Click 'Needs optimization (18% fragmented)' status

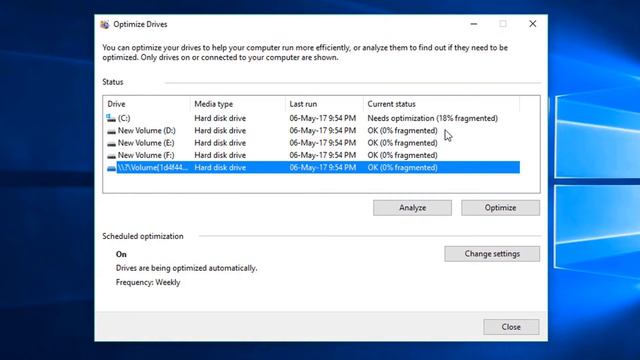(x=433, y=118)
